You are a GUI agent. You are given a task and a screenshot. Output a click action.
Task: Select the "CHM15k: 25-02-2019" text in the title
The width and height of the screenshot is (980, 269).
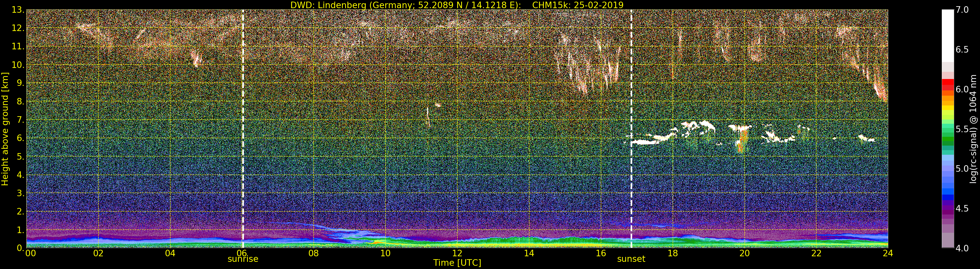click(578, 5)
